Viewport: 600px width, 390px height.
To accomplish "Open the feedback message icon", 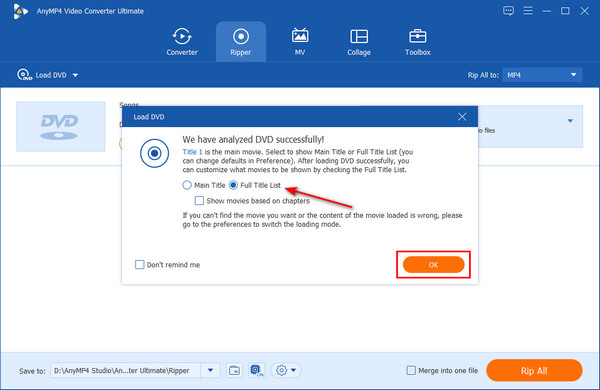I will point(508,11).
